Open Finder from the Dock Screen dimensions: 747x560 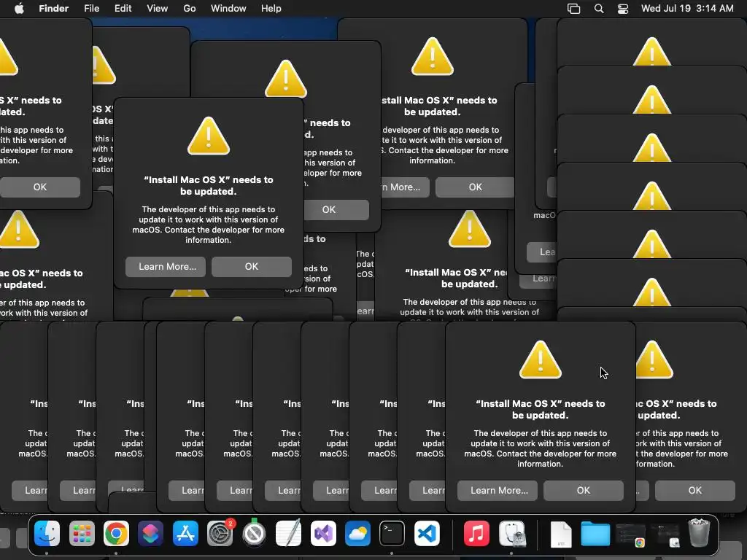pyautogui.click(x=47, y=533)
